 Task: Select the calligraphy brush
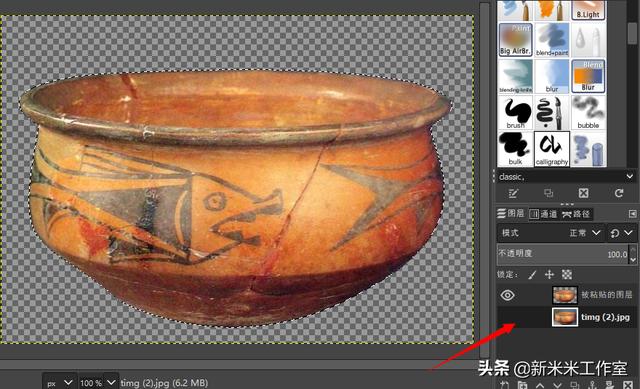click(552, 149)
